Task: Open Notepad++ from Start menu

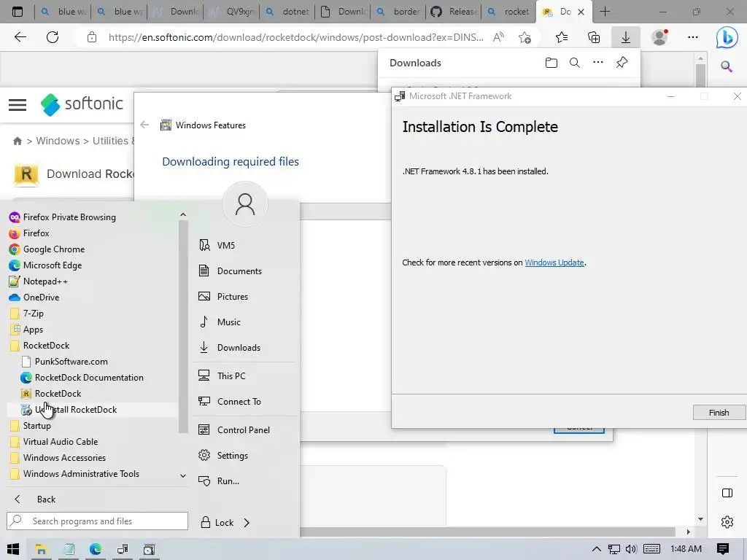Action: 39,281
